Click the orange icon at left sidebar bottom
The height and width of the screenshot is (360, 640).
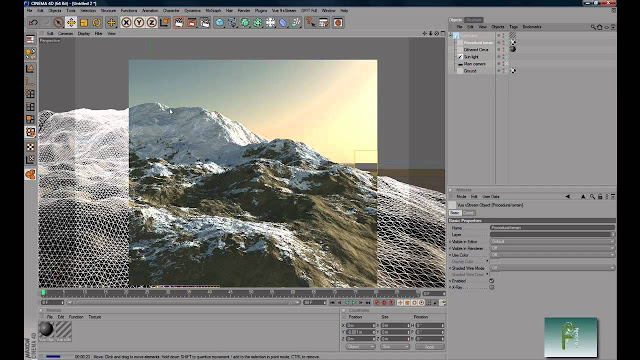[x=30, y=175]
